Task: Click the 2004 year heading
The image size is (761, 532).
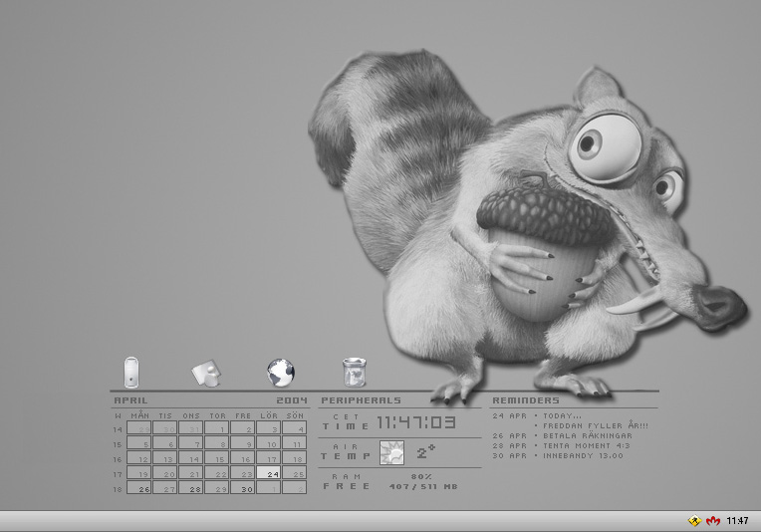Action: tap(292, 400)
